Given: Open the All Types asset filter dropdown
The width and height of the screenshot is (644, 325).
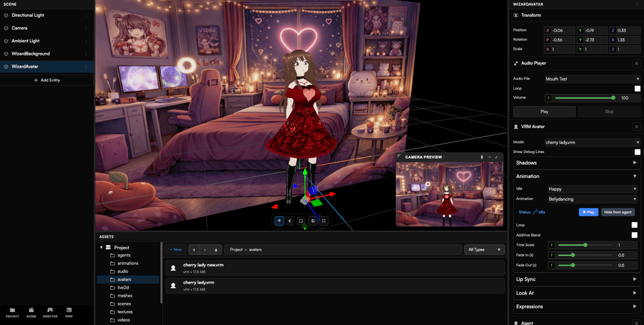Looking at the screenshot, I should [x=484, y=250].
